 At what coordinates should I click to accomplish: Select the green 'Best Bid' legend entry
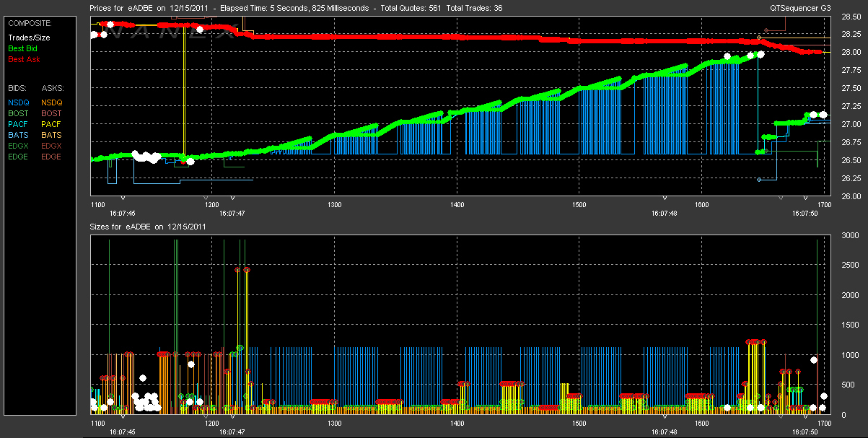pyautogui.click(x=24, y=48)
